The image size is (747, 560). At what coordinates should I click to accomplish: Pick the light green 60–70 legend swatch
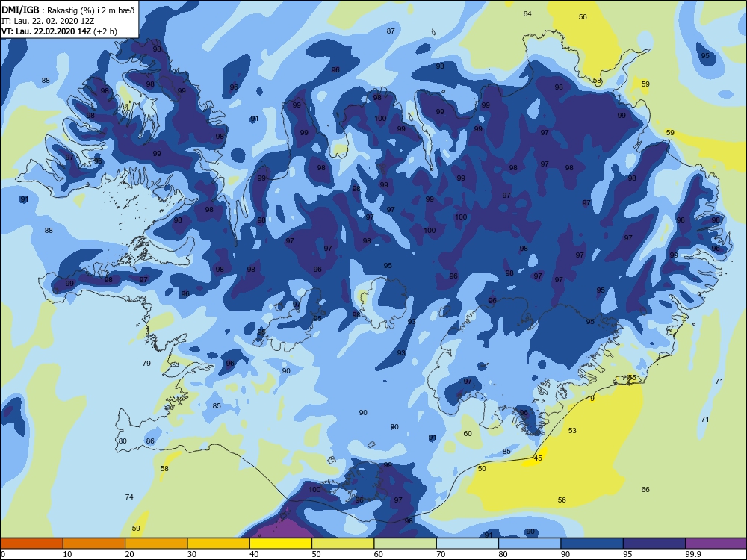tap(406, 544)
